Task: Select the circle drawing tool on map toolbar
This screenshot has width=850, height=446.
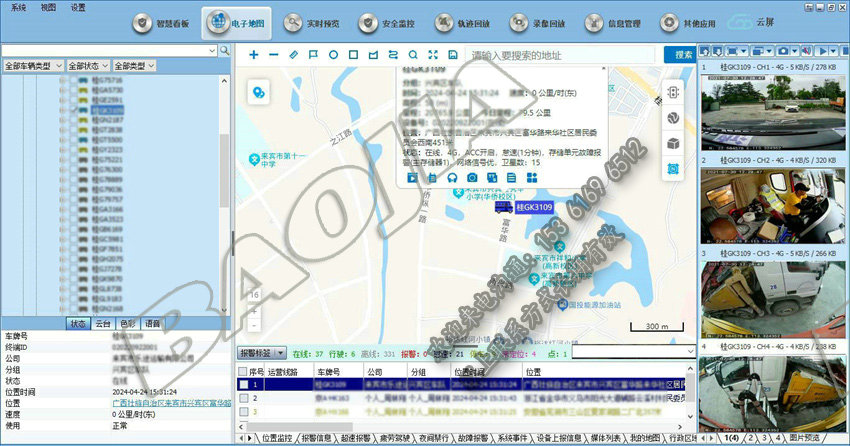Action: (333, 55)
